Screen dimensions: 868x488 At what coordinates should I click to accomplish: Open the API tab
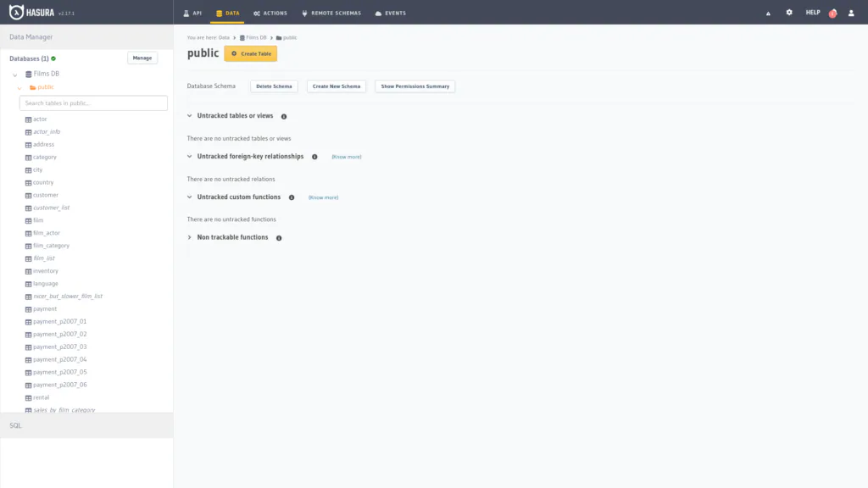(192, 13)
